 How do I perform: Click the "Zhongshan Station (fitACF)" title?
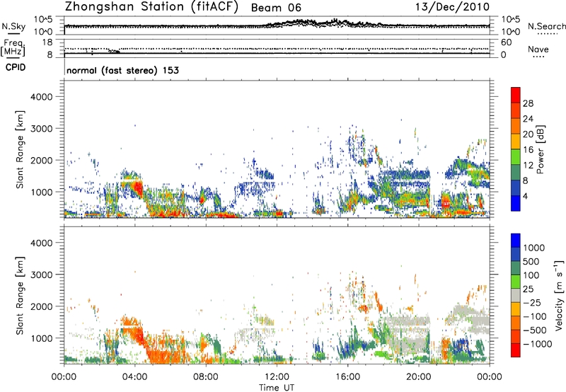[151, 7]
